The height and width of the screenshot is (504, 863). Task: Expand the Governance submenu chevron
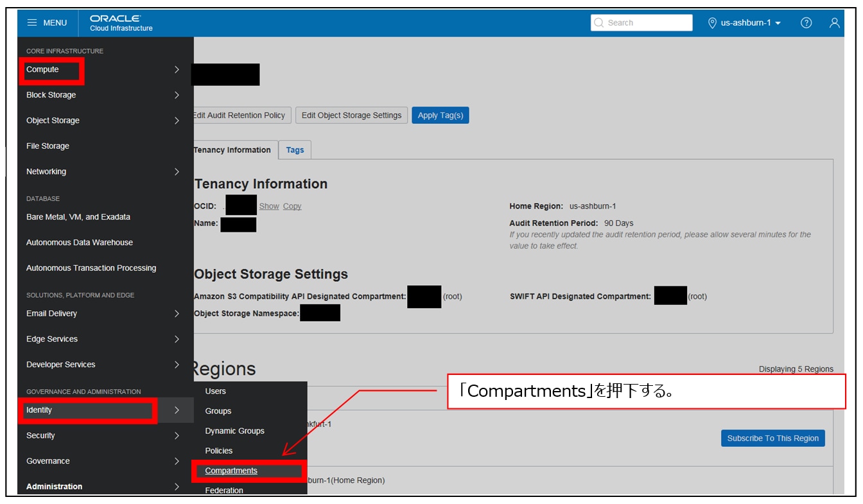pos(177,461)
